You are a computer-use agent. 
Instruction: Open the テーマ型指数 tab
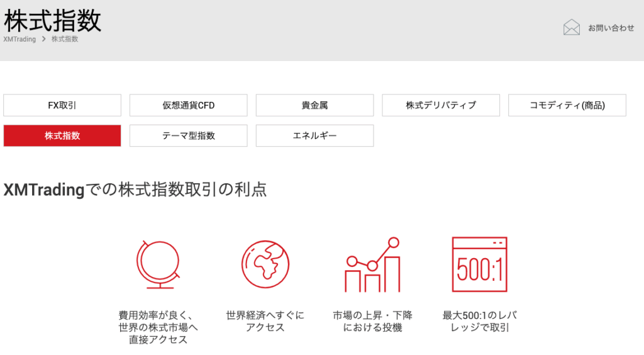click(x=189, y=135)
